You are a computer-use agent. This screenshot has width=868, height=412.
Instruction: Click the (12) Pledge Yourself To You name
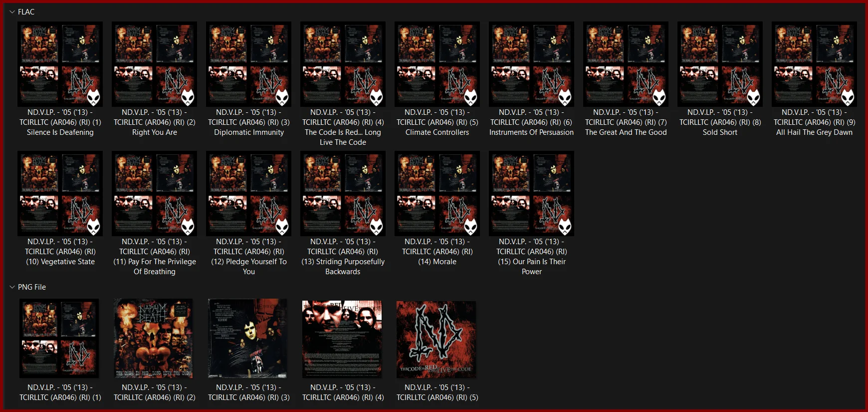coord(249,257)
